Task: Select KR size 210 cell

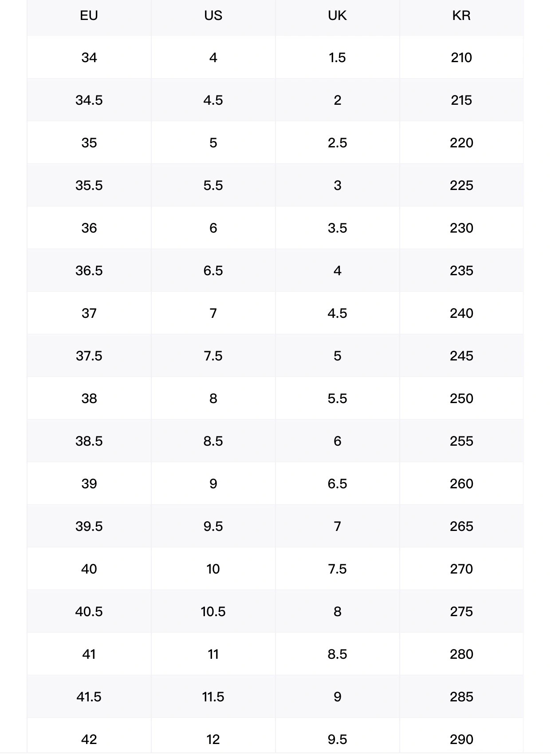Action: (461, 58)
